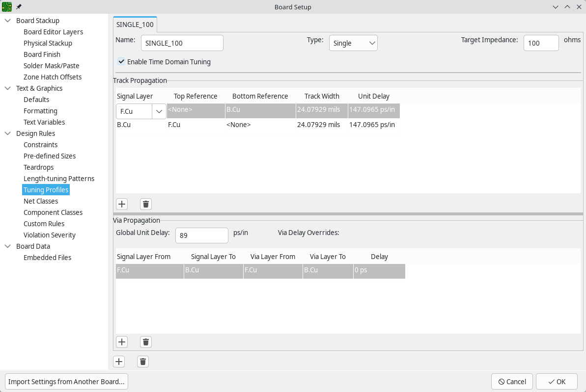The width and height of the screenshot is (586, 392).
Task: Click Import Settings from Another Board button
Action: point(66,382)
